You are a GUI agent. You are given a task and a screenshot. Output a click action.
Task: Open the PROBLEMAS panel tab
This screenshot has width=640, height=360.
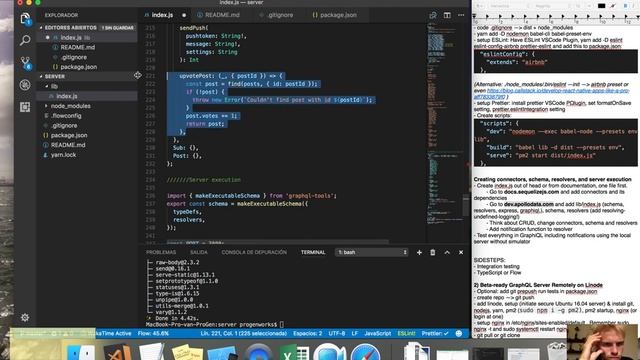click(161, 253)
